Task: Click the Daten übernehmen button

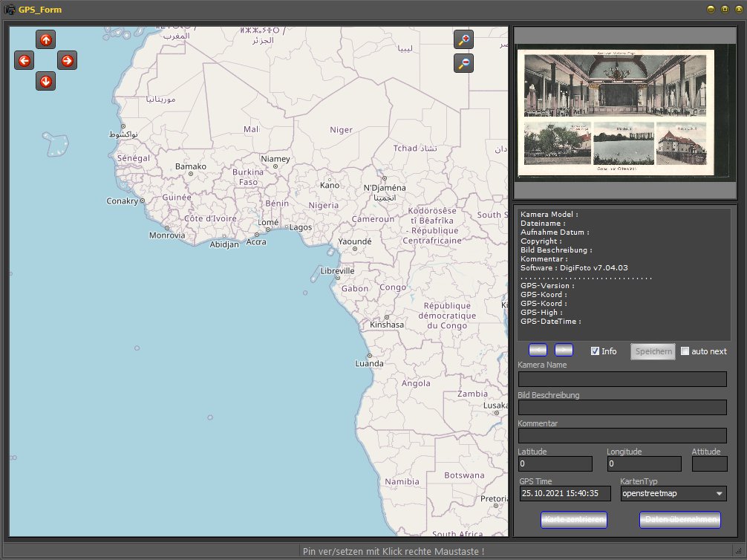Action: click(682, 520)
